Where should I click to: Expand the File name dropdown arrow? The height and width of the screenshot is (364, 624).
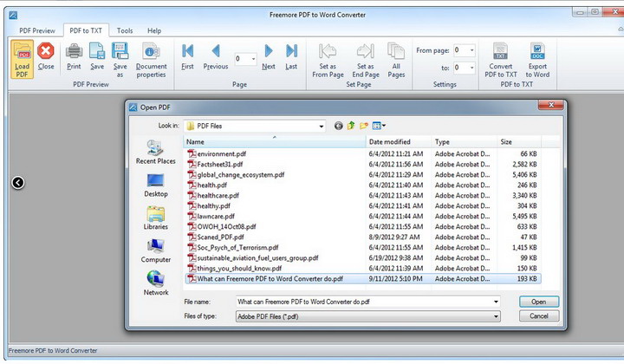pyautogui.click(x=496, y=302)
